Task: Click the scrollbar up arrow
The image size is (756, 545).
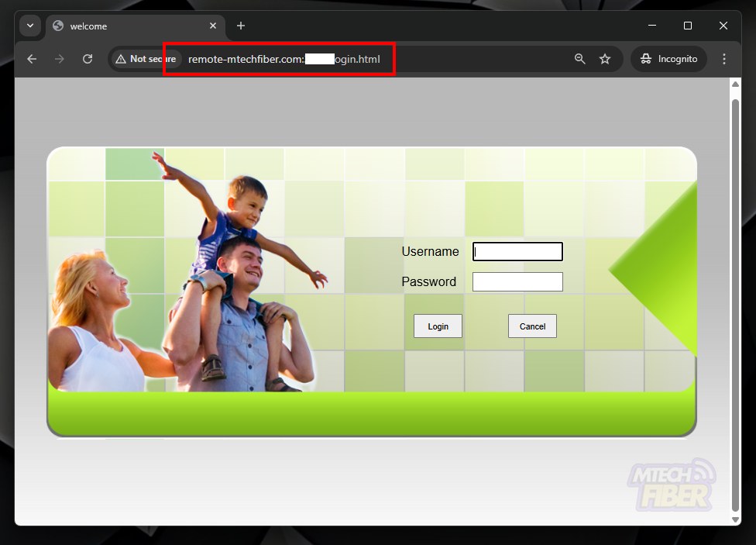Action: pos(736,84)
